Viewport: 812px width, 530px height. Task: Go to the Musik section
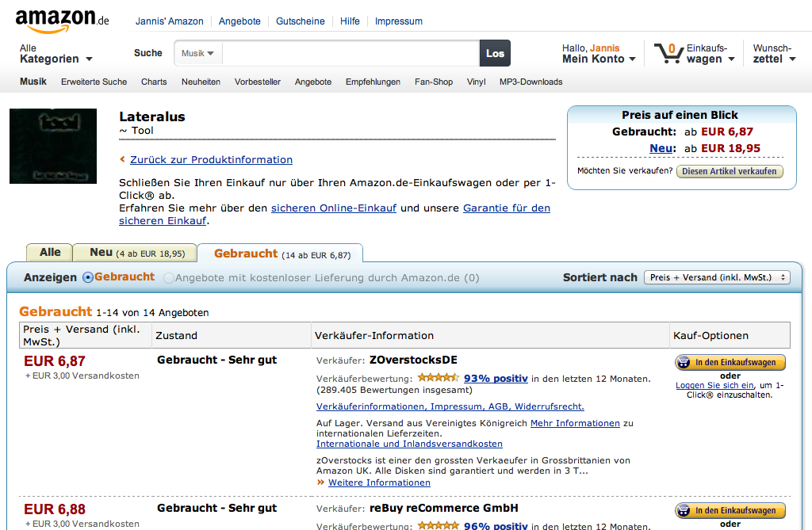[x=33, y=82]
